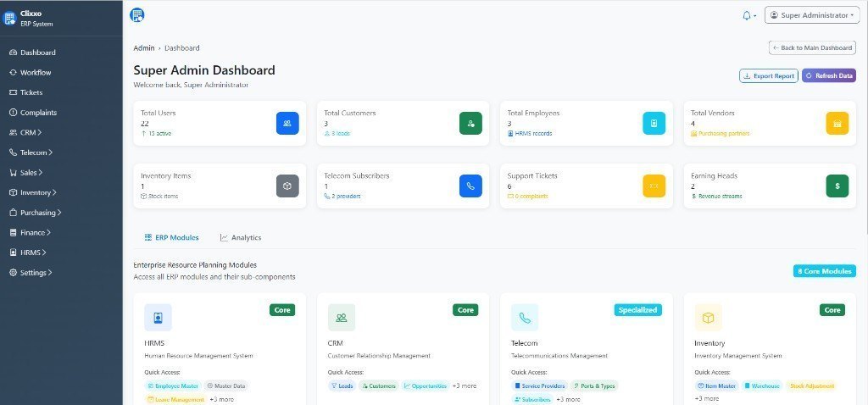Click the Core badge on HRMS card
Screen dimensions: 868x405
282,310
